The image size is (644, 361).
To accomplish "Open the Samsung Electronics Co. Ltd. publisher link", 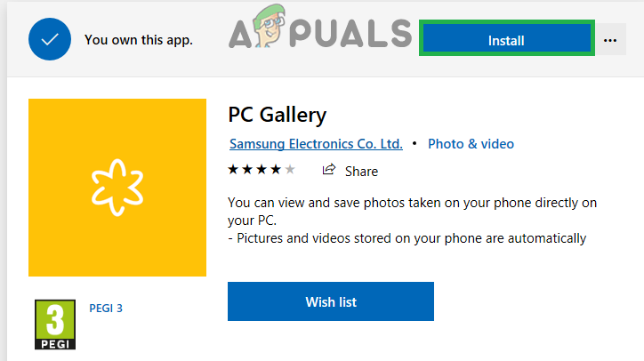I will coord(316,143).
